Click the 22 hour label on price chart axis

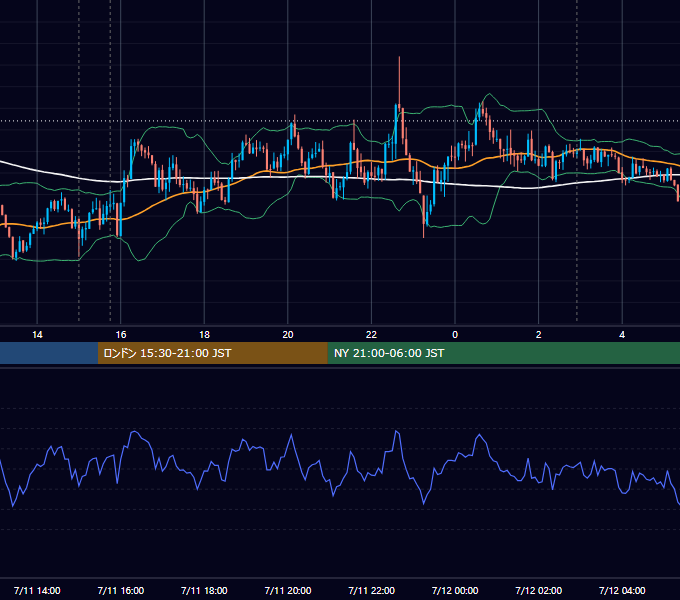coord(371,335)
